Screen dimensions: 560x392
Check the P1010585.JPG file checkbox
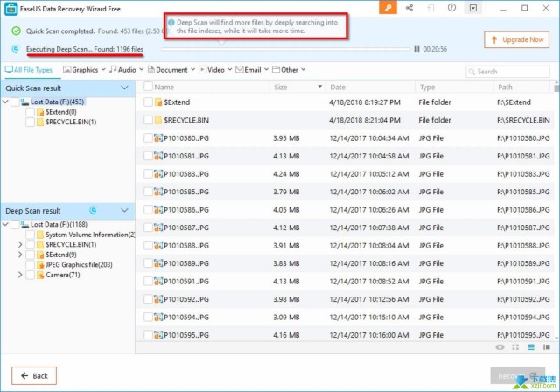(x=148, y=192)
